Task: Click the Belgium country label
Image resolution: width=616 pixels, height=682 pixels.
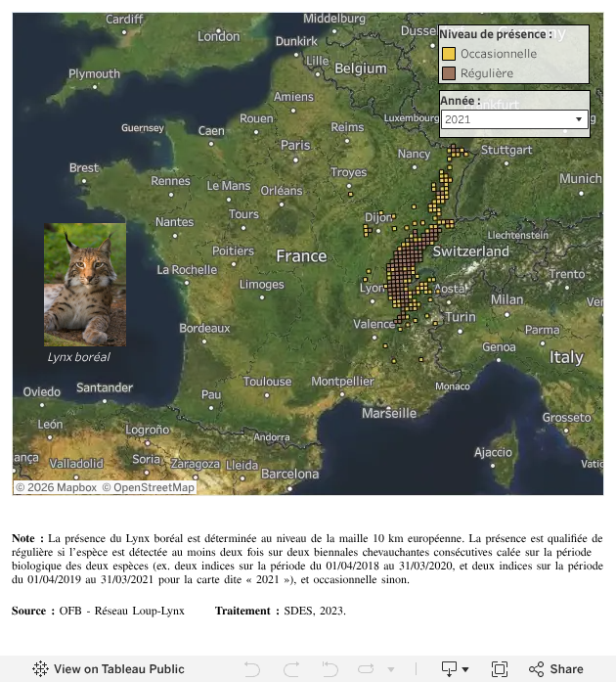Action: tap(361, 68)
